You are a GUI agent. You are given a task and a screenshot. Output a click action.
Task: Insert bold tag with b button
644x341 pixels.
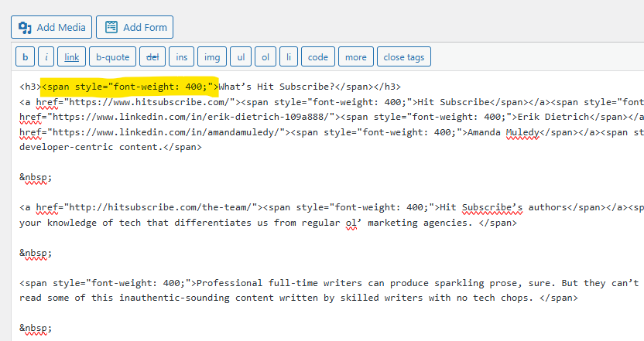[25, 56]
